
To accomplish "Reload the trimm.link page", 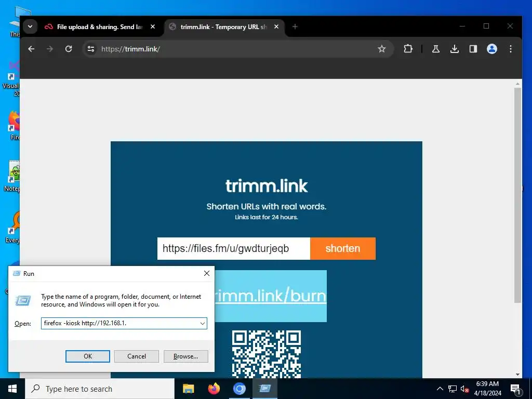I will (x=69, y=49).
